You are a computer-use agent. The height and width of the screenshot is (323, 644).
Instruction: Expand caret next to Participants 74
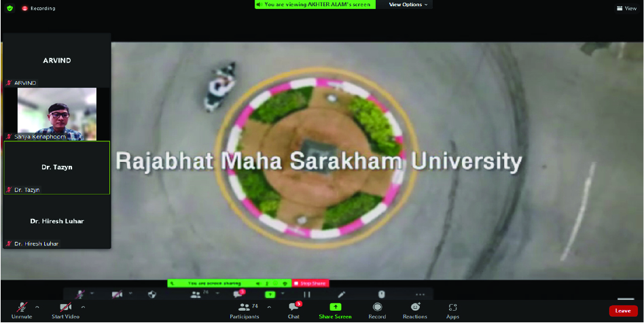click(x=269, y=307)
